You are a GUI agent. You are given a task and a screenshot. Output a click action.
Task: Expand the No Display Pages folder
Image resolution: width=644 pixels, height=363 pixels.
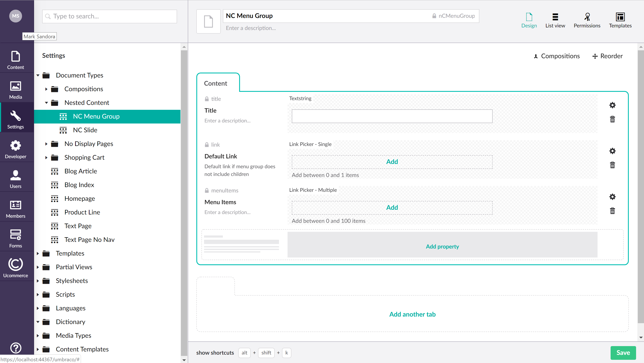[x=46, y=144]
